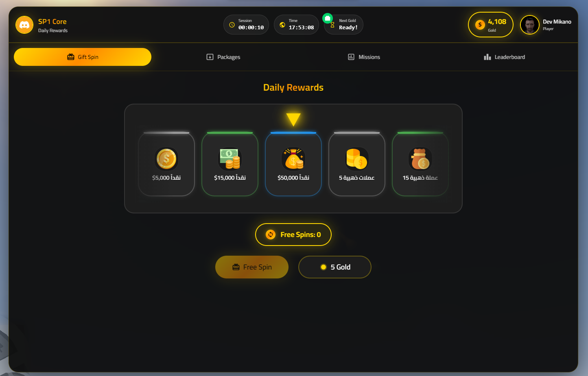Click the gold dollar icon in the balance pill

pyautogui.click(x=481, y=24)
